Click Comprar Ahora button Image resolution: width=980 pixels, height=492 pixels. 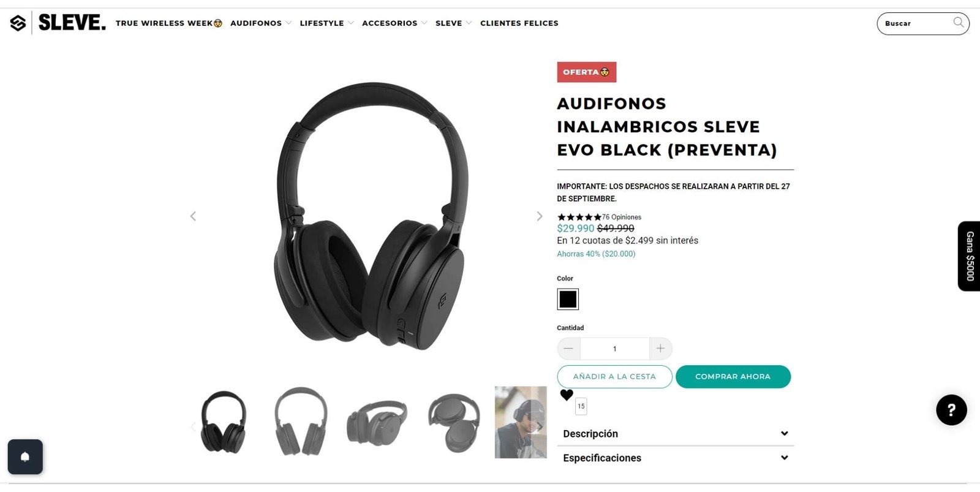point(733,377)
